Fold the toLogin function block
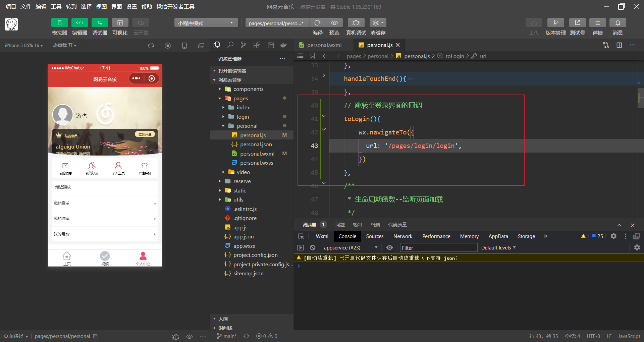The width and height of the screenshot is (644, 342). [x=324, y=116]
